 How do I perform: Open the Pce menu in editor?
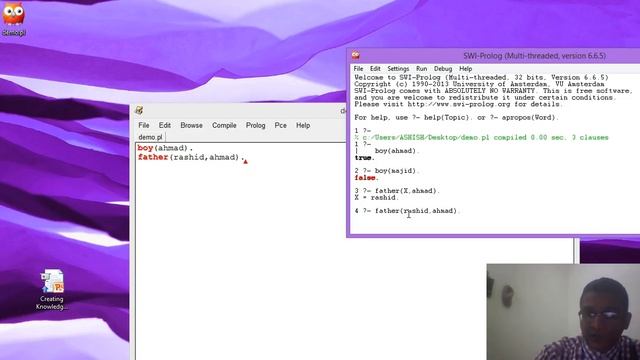coord(280,125)
